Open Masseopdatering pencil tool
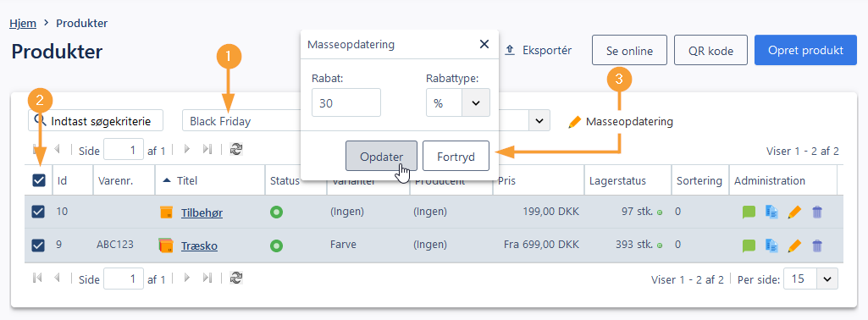 (x=621, y=121)
